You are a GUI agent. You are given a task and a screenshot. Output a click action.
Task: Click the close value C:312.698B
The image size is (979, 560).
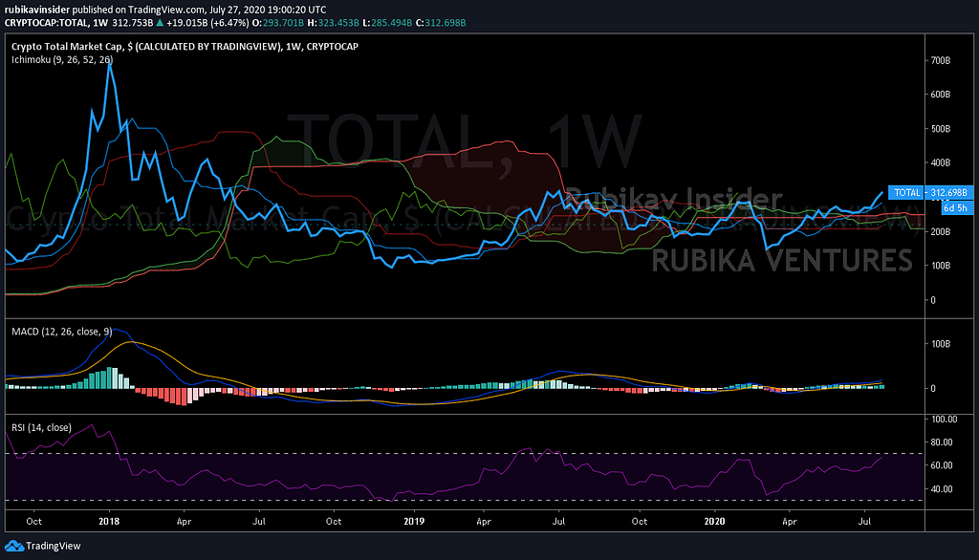click(x=441, y=23)
